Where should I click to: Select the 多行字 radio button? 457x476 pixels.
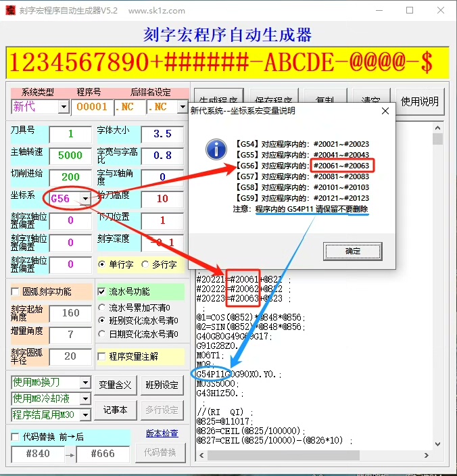145,264
